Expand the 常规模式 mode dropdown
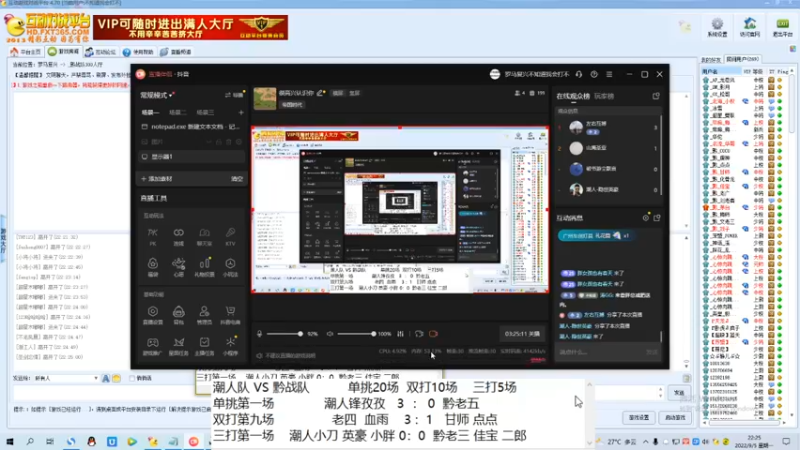Viewport: 800px width, 450px height. point(158,95)
